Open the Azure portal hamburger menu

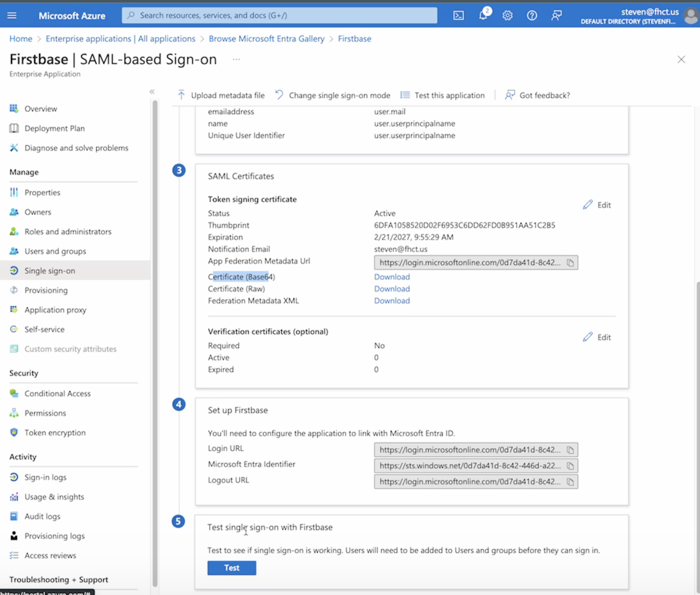pos(12,16)
